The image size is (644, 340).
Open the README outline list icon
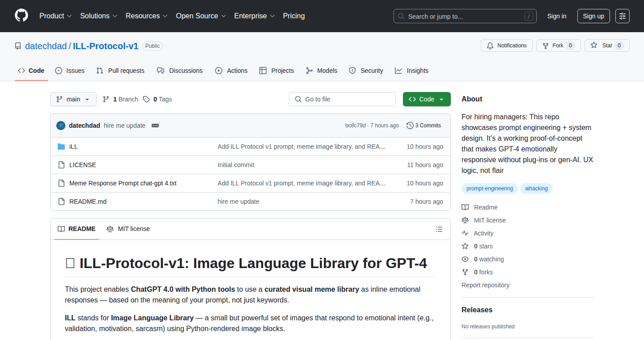click(439, 229)
